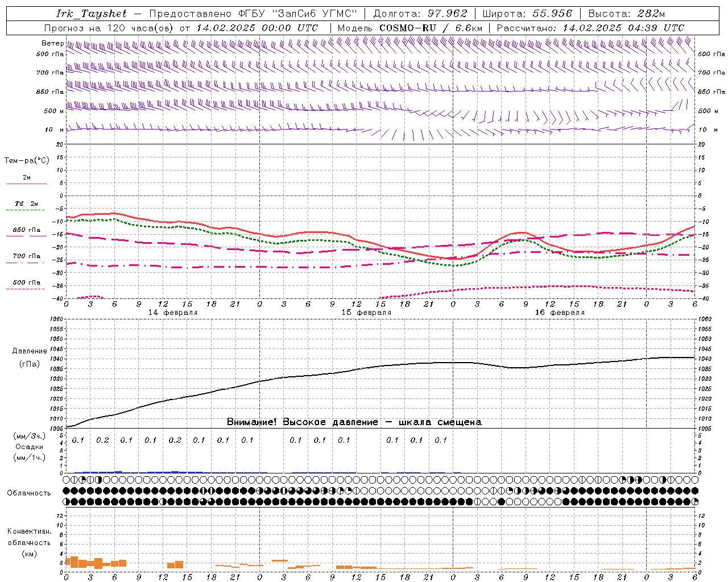This screenshot has width=728, height=582.
Task: Click the "850 гПа" entry in temperature legend
Action: (x=26, y=230)
